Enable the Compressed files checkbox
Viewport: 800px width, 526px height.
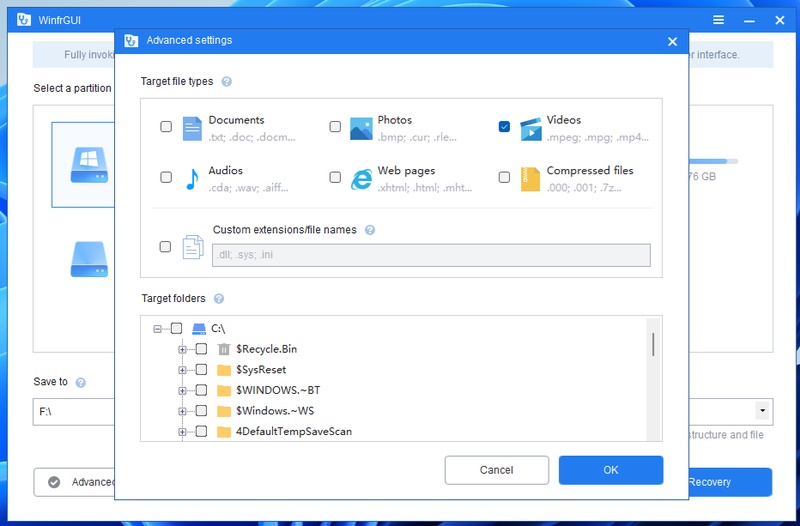[504, 177]
